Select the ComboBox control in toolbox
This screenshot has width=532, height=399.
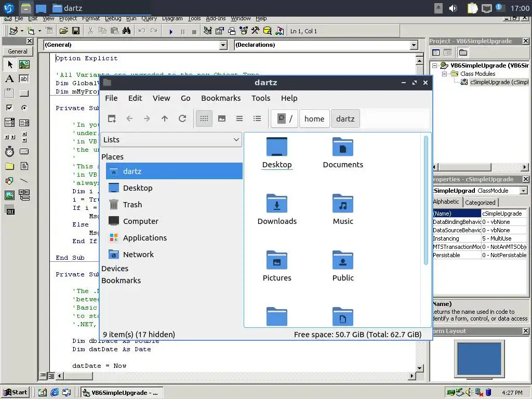[x=10, y=123]
